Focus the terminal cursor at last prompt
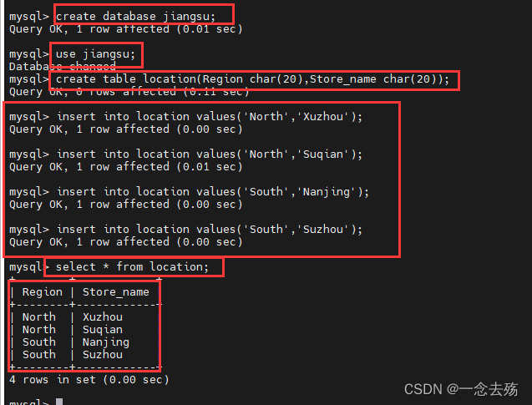Viewport: 532px width, 405px height. point(59,402)
